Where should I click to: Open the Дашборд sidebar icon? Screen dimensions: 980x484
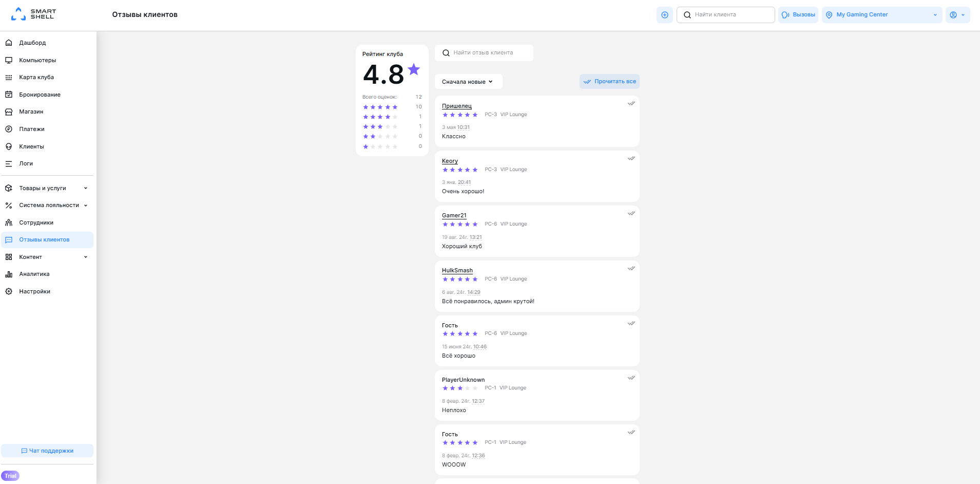9,43
